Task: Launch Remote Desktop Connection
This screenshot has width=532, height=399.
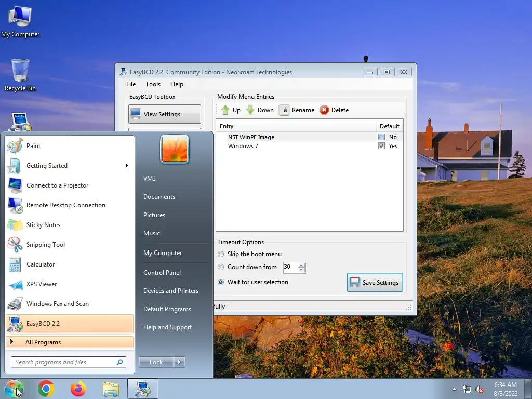Action: pos(70,205)
